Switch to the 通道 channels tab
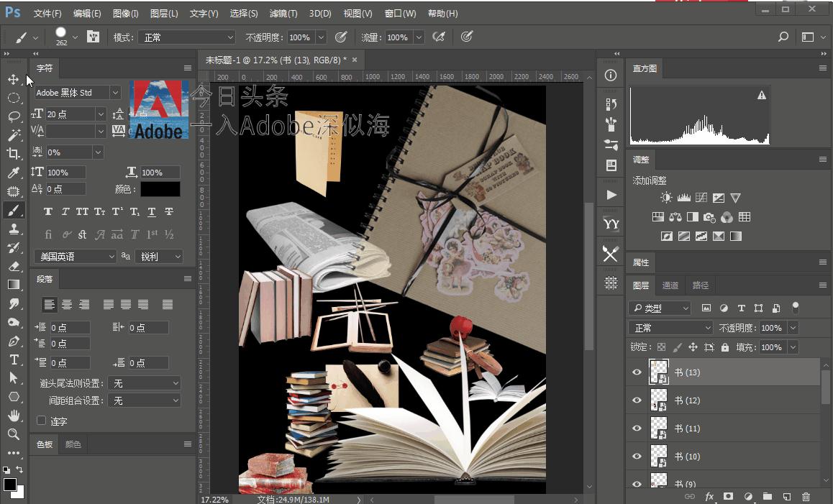The height and width of the screenshot is (504, 833). [x=670, y=285]
